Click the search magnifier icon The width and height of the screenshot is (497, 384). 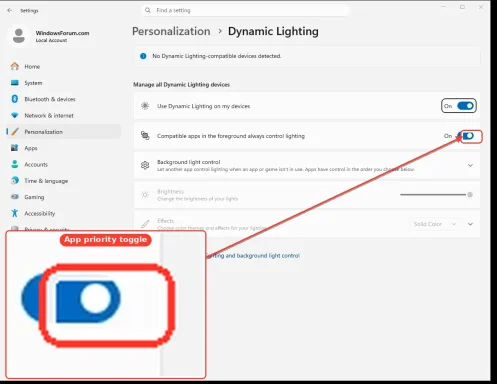tap(148, 10)
